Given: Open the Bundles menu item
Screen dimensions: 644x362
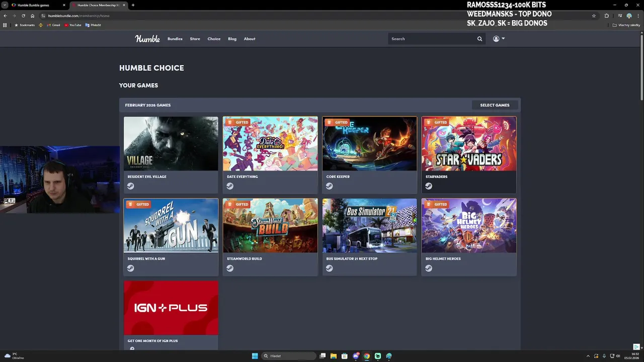Looking at the screenshot, I should point(175,39).
